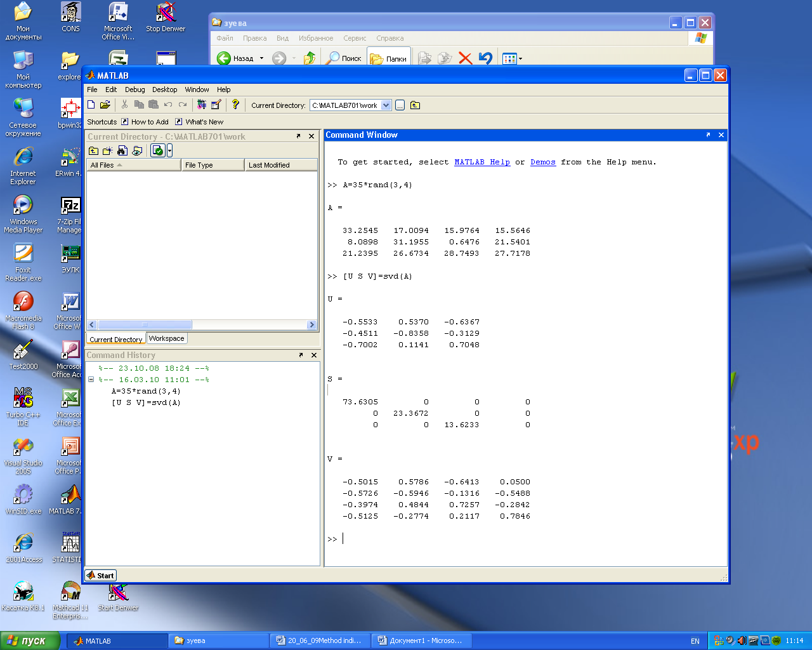812x650 pixels.
Task: Click the Назад back button in зуева window
Action: click(236, 58)
